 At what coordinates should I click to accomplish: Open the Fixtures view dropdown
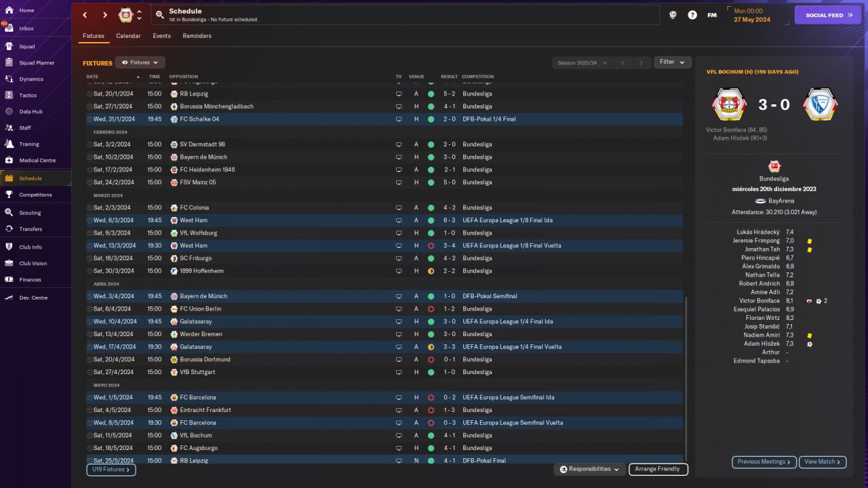[140, 62]
